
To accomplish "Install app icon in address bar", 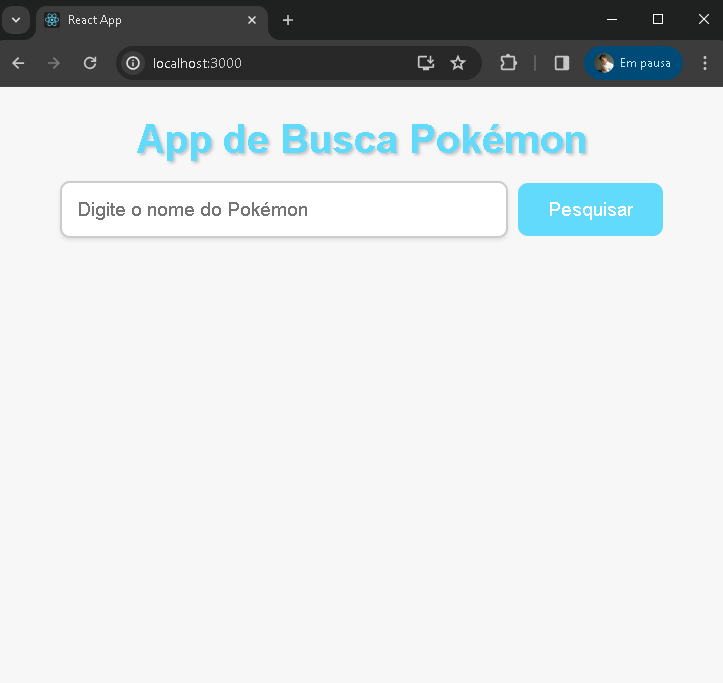I will tap(426, 63).
